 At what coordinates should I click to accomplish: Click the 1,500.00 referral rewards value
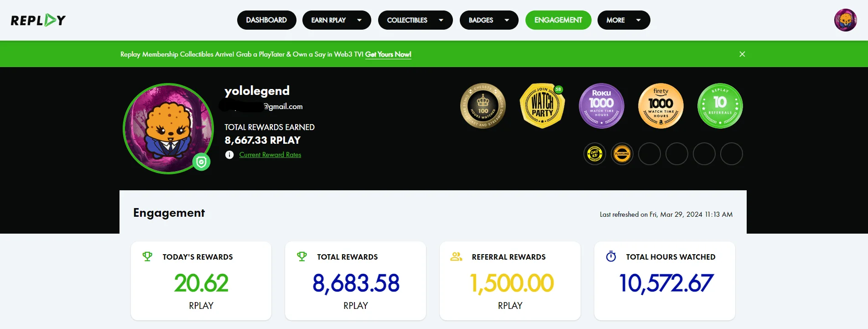tap(511, 283)
